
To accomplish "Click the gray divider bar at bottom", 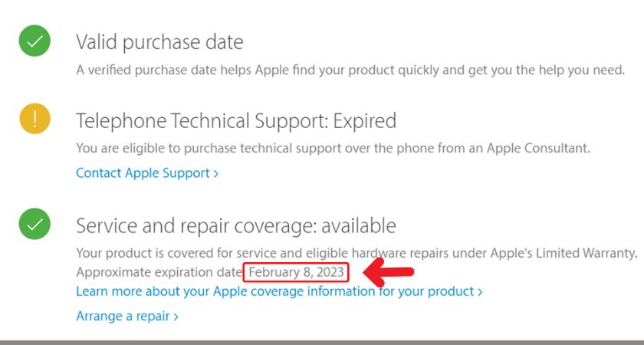I will 322,342.
